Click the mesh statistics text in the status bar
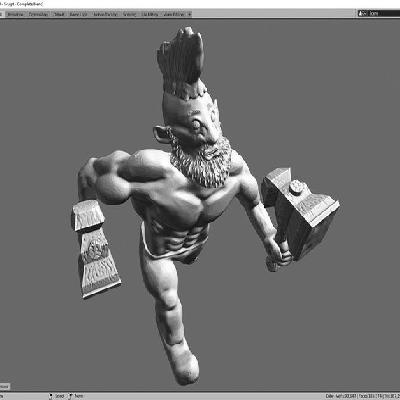 [x=362, y=396]
